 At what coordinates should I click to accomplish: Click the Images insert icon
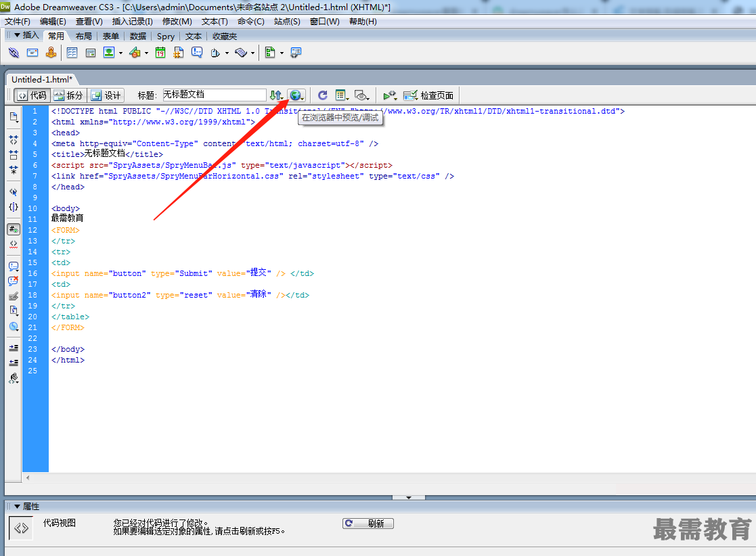(109, 53)
